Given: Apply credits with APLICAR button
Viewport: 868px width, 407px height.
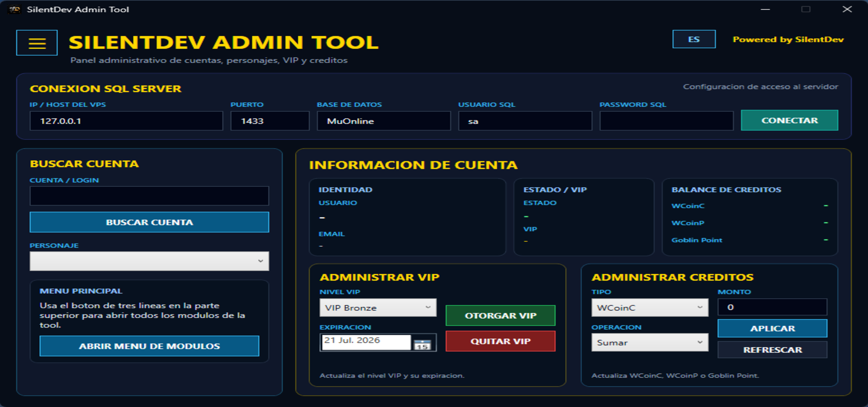Looking at the screenshot, I should (x=772, y=328).
